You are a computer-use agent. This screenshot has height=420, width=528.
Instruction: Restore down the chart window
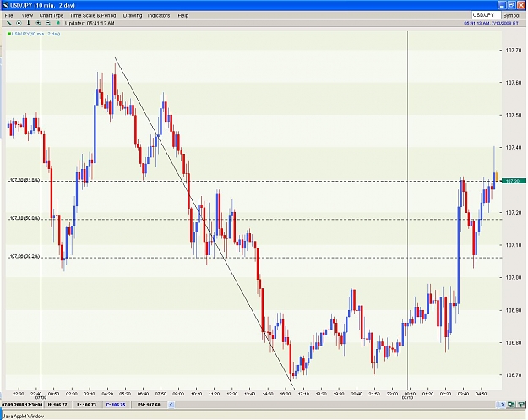(x=511, y=5)
